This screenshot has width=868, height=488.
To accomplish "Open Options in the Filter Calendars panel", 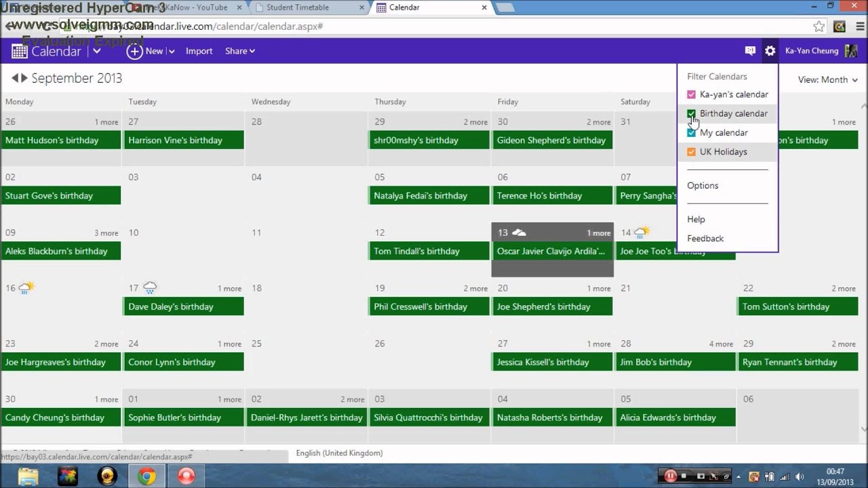I will click(703, 185).
